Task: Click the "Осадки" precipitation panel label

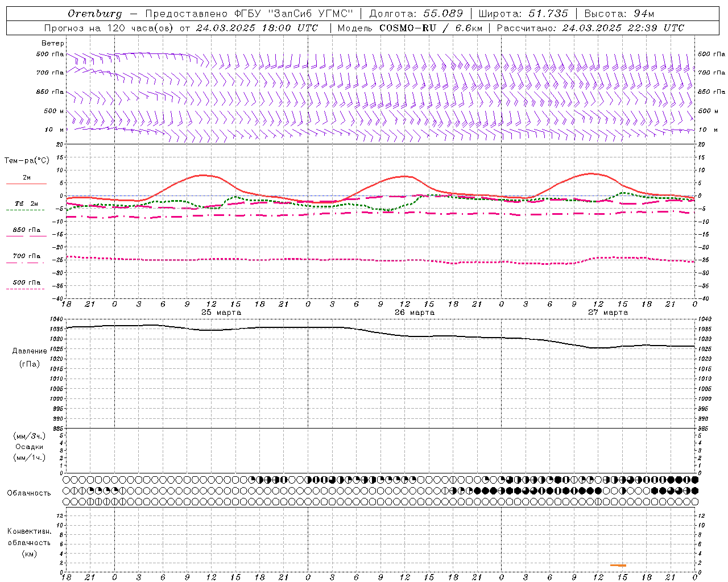Action: point(30,447)
